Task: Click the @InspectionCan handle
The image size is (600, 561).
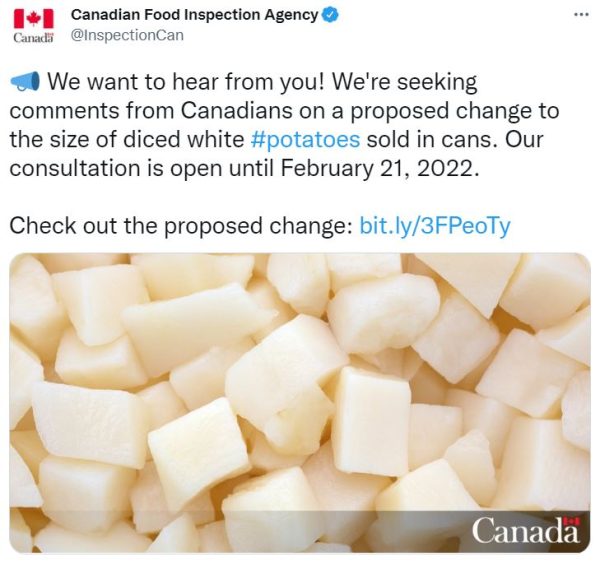Action: coord(128,35)
